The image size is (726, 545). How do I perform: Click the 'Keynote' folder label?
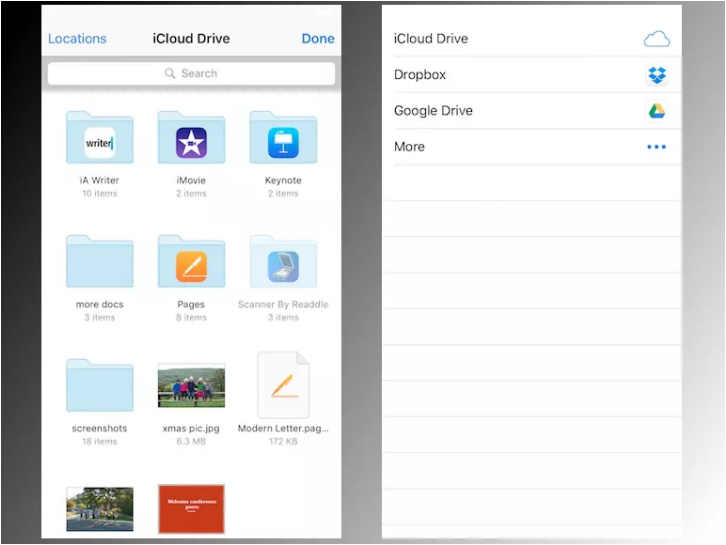pos(283,180)
